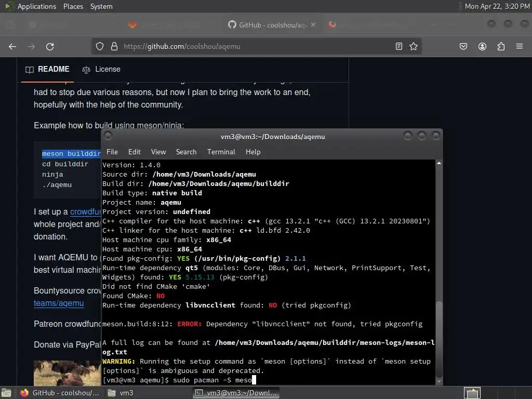Open the crowdfunding link in the README

pos(86,212)
